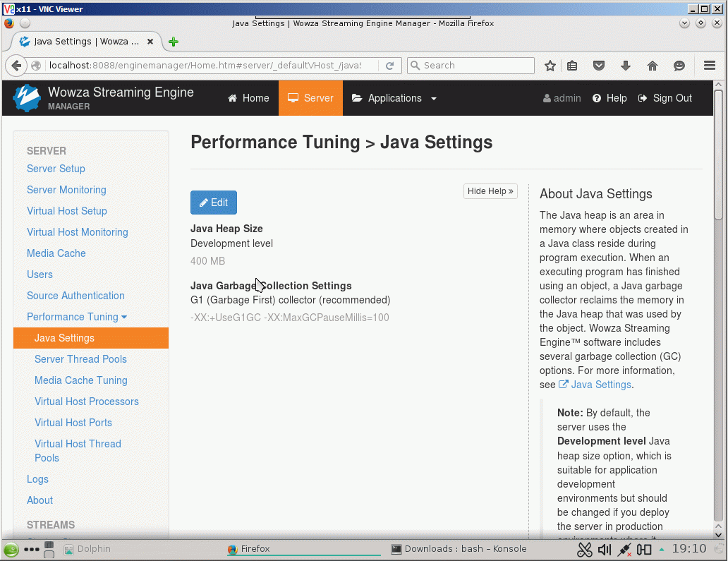Open Firefox downloads arrow icon
Screen dimensions: 728x561
[x=625, y=66]
